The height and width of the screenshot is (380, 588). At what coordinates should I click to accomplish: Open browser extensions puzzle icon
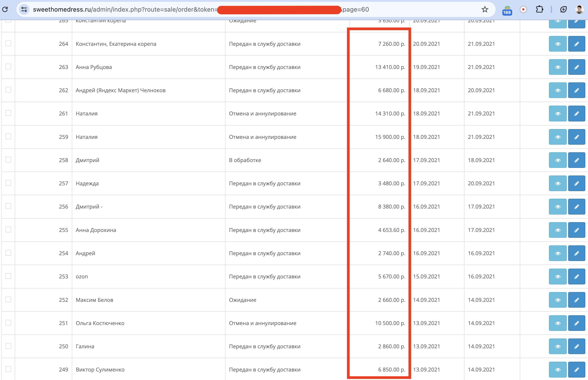(x=539, y=9)
